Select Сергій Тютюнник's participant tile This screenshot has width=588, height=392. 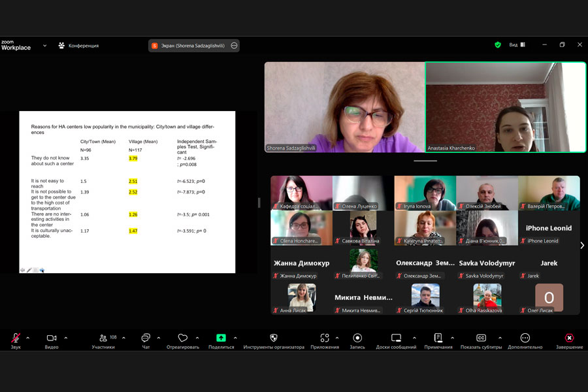pos(425,297)
